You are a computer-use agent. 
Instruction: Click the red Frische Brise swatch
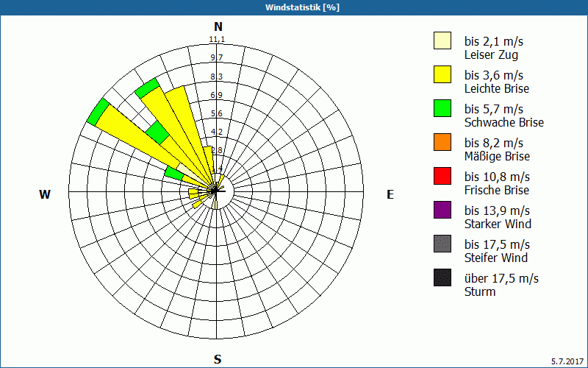coord(442,176)
